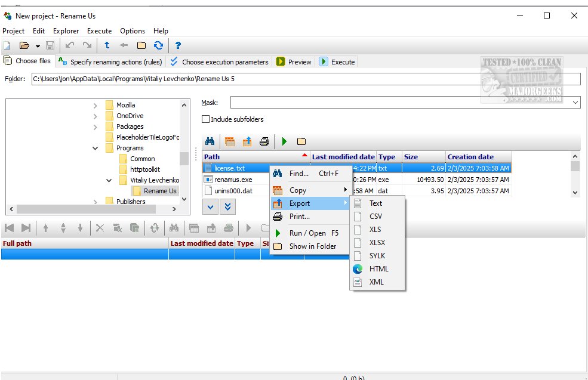Image resolution: width=588 pixels, height=380 pixels.
Task: Switch to the Preview tab
Action: click(x=294, y=62)
